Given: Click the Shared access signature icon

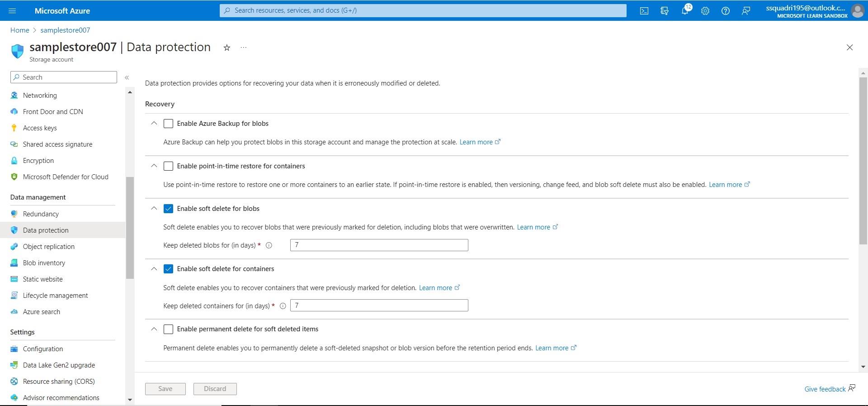Looking at the screenshot, I should [14, 144].
